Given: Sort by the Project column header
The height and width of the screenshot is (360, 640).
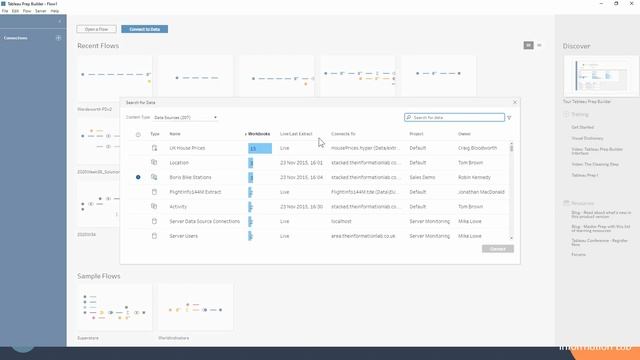Looking at the screenshot, I should [416, 134].
